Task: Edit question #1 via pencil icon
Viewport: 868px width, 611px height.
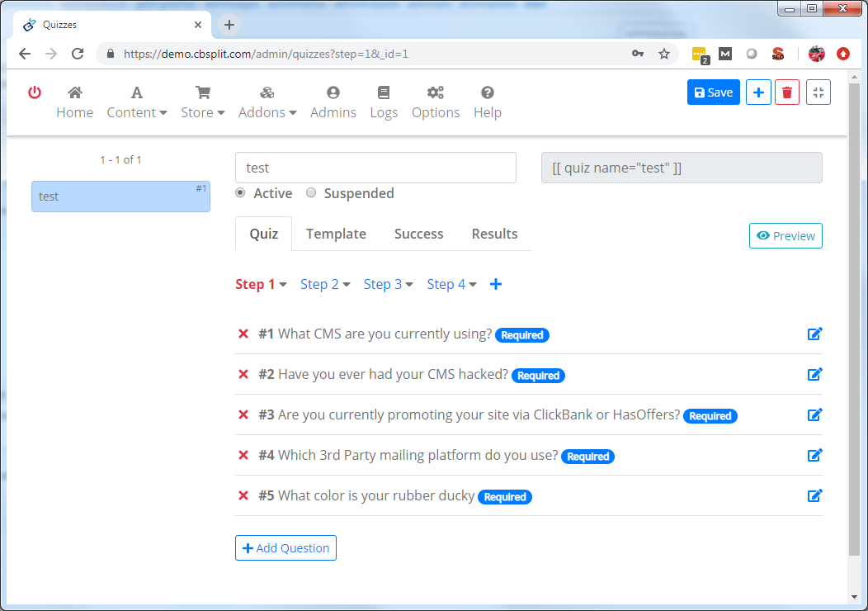Action: pyautogui.click(x=814, y=334)
